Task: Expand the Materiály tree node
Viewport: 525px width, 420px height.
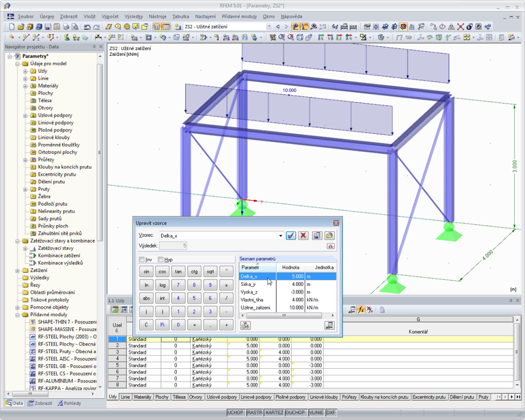Action: coord(25,86)
